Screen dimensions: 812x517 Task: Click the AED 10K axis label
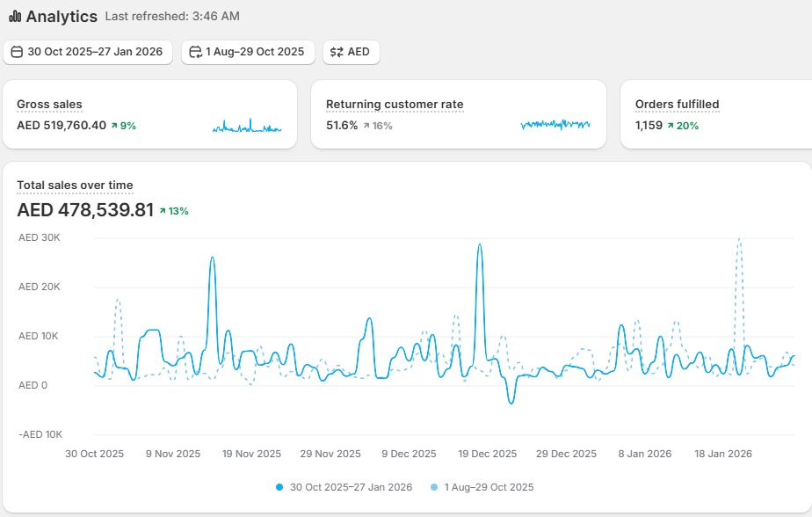pos(39,336)
